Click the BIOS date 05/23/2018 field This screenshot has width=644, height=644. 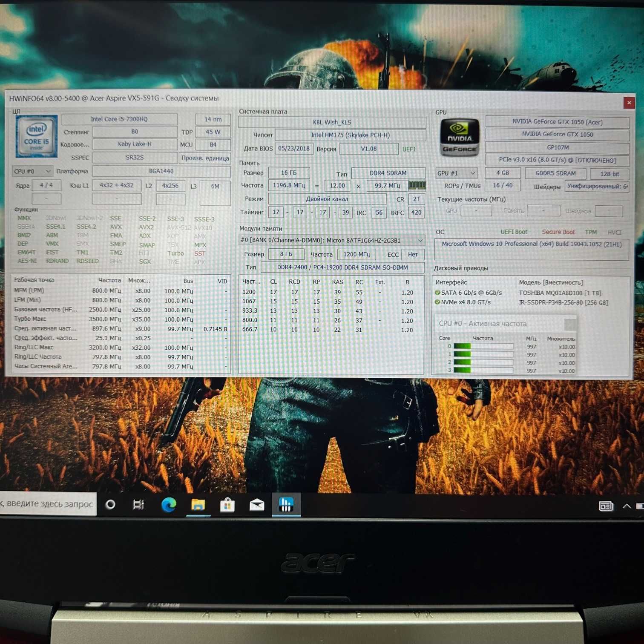tap(294, 149)
